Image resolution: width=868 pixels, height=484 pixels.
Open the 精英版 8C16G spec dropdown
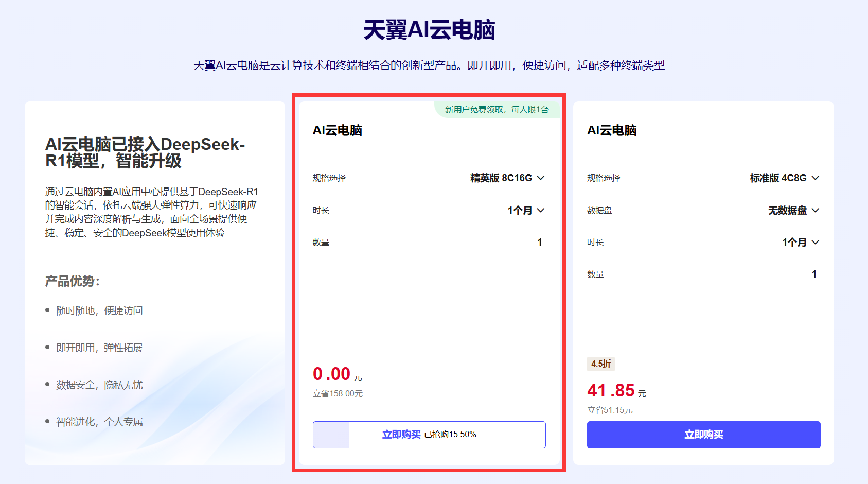click(x=507, y=178)
